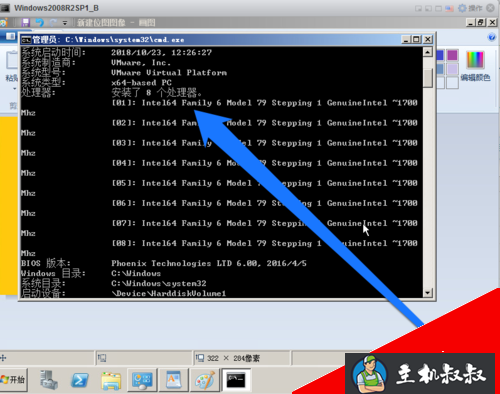This screenshot has height=394, width=500.
Task: Click the 开始 Start button
Action: tap(13, 380)
